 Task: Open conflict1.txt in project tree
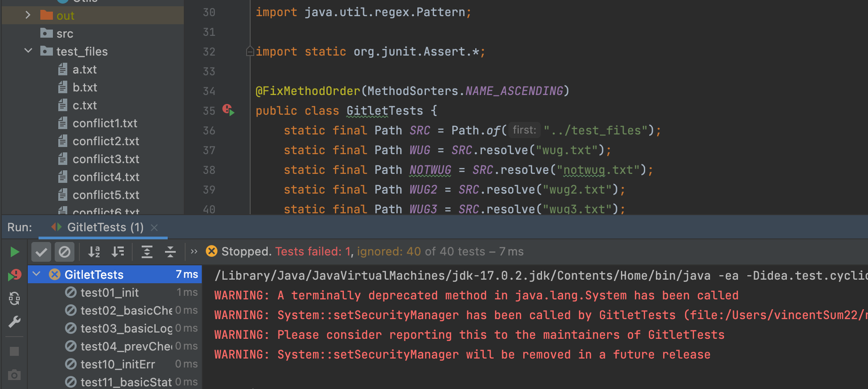click(x=105, y=123)
